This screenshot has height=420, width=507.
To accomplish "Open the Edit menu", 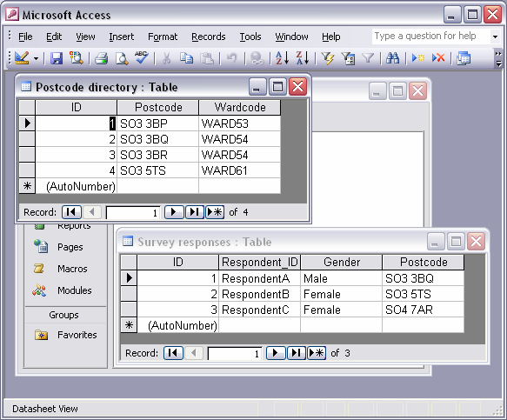I will click(54, 37).
